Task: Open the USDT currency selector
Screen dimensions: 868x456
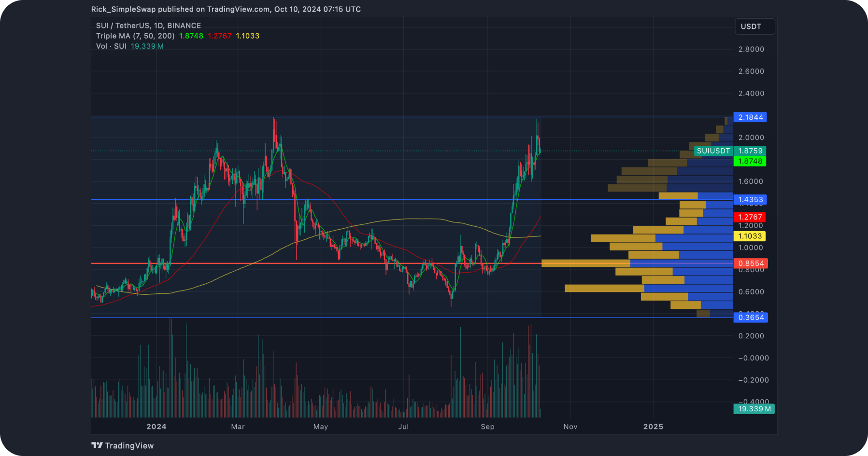Action: click(x=754, y=27)
